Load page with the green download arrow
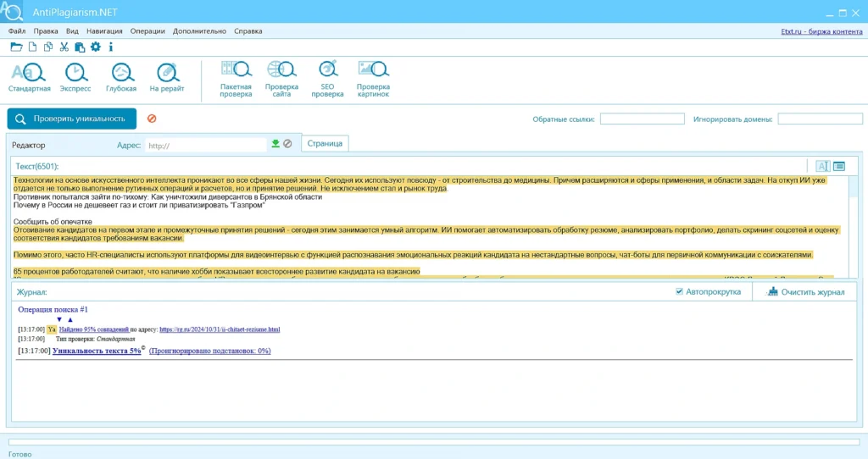The height and width of the screenshot is (459, 868). (x=275, y=144)
